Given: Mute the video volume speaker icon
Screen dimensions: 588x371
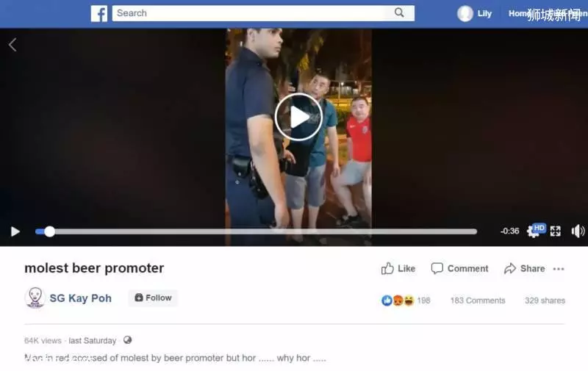Looking at the screenshot, I should [x=578, y=231].
